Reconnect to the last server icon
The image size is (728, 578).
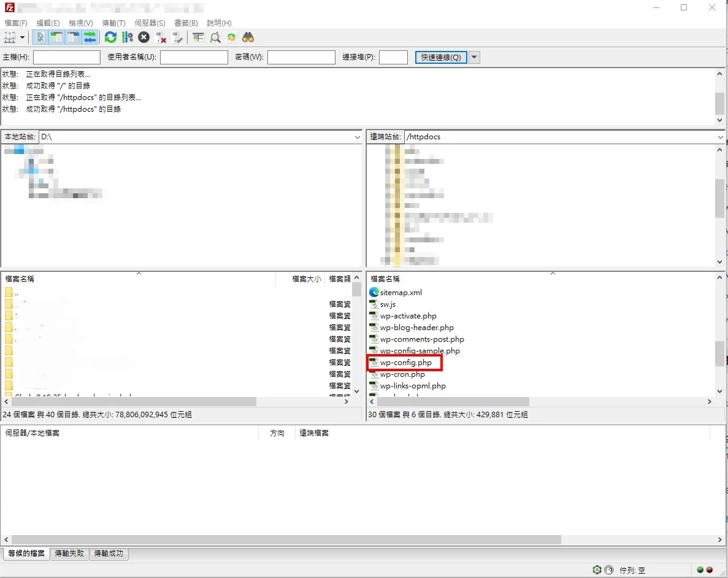[177, 37]
